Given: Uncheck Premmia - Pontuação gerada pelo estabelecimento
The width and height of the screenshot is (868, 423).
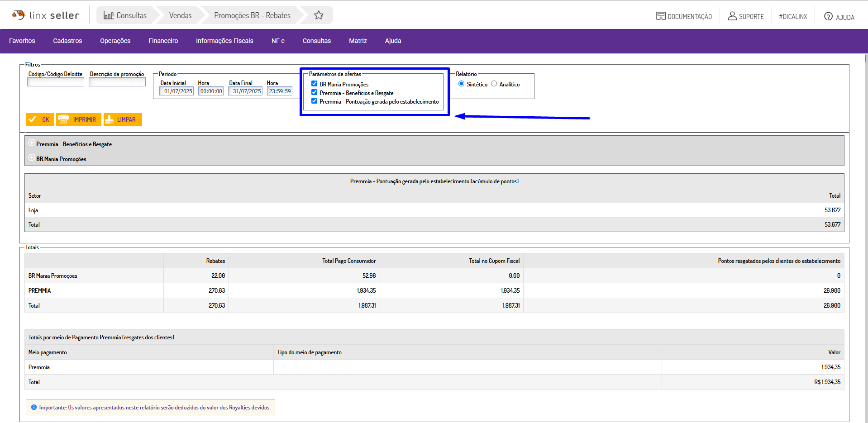Looking at the screenshot, I should pos(314,101).
